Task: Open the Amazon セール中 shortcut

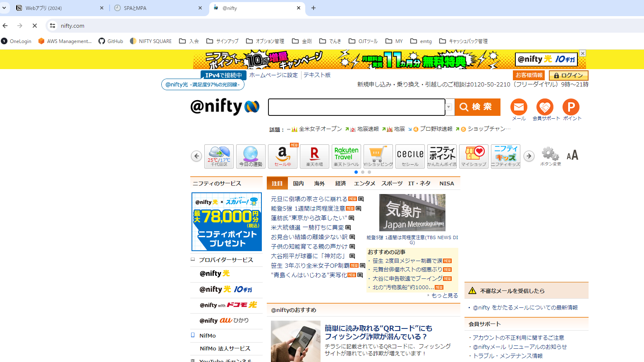Action: 282,156
